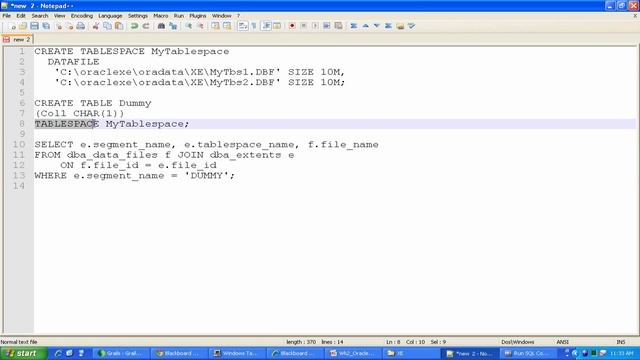640x360 pixels.
Task: Cut the selection with the scissors icon
Action: 96,26
